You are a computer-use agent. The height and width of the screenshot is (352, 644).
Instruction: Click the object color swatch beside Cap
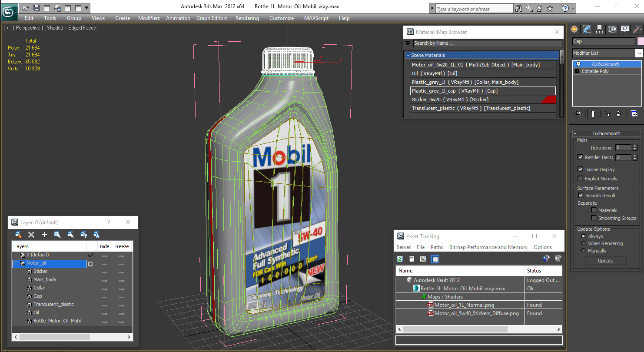(x=640, y=41)
